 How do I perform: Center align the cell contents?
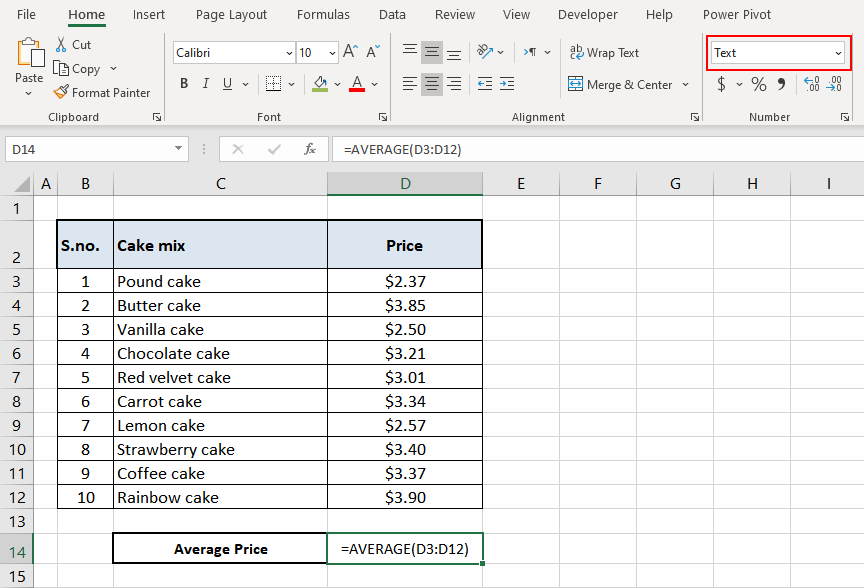[x=432, y=85]
